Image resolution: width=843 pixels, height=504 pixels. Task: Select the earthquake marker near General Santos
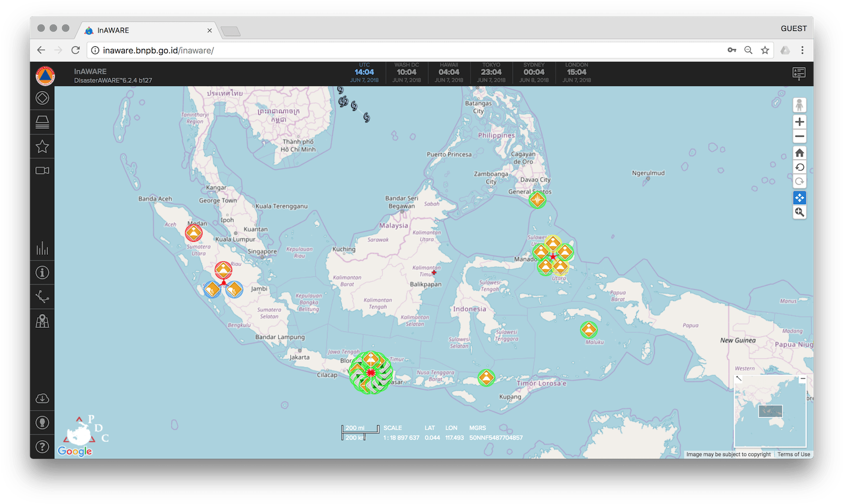click(x=537, y=200)
